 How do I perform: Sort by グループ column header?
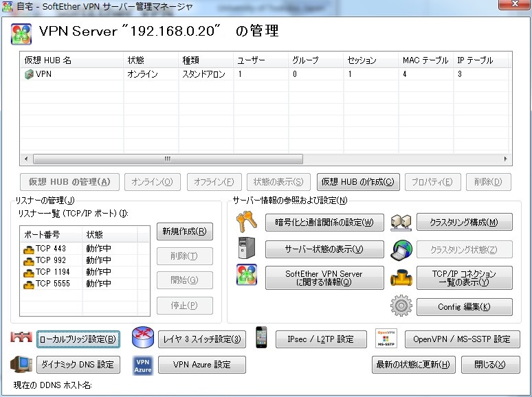pyautogui.click(x=316, y=60)
